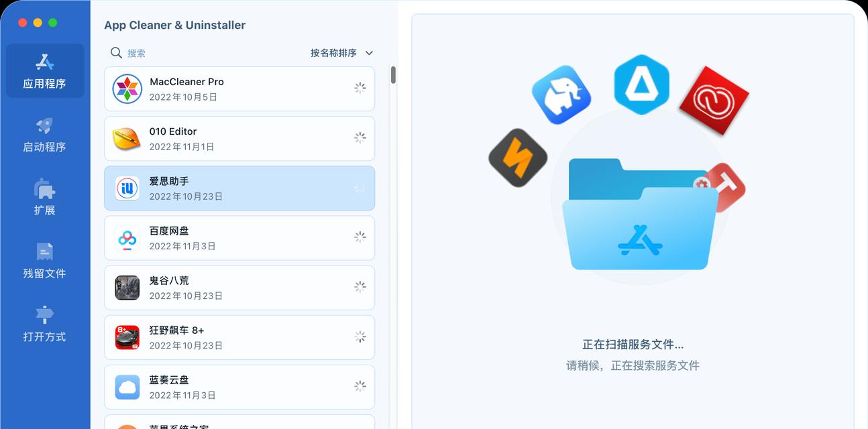The image size is (868, 429).
Task: Click the loading spinner for 010 Editor
Action: 360,137
